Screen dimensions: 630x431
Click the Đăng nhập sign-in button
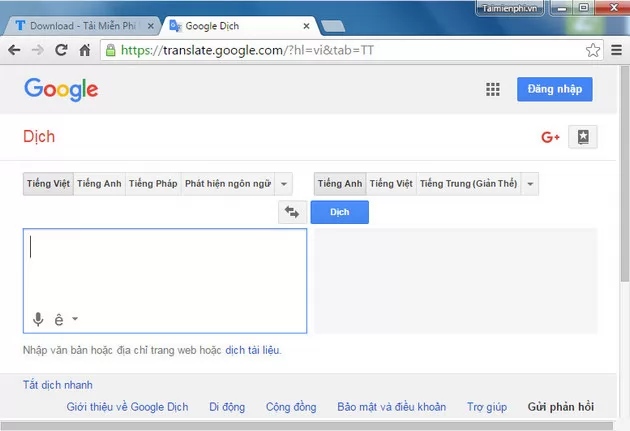554,89
